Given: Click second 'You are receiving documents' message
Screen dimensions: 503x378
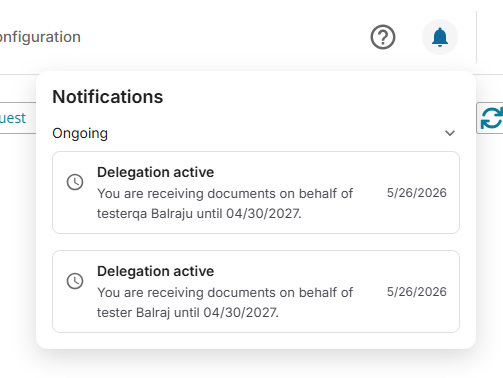Looking at the screenshot, I should 225,293.
